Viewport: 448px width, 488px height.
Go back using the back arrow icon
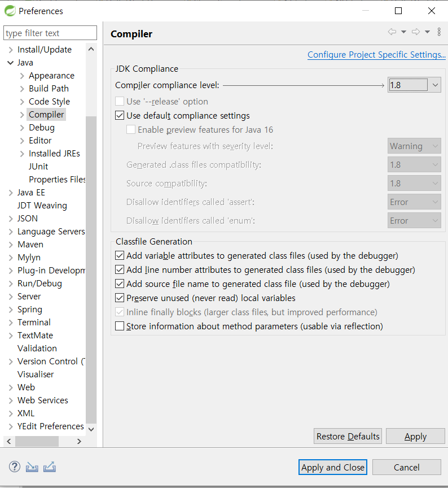click(392, 32)
